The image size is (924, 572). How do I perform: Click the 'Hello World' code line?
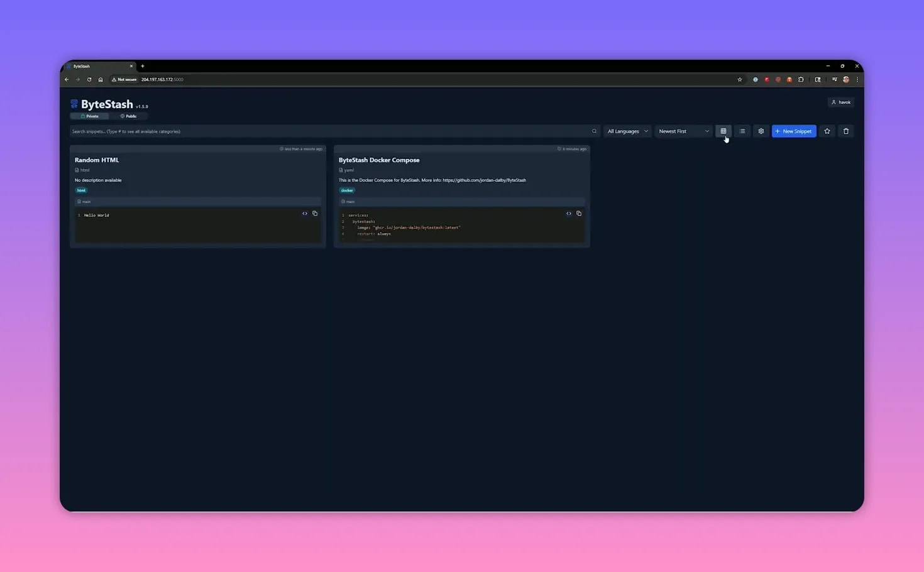pos(96,216)
